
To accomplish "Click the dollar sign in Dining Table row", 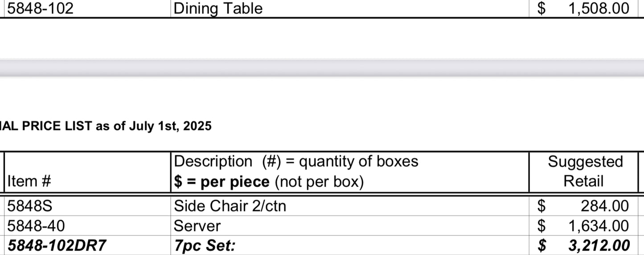I will [541, 8].
